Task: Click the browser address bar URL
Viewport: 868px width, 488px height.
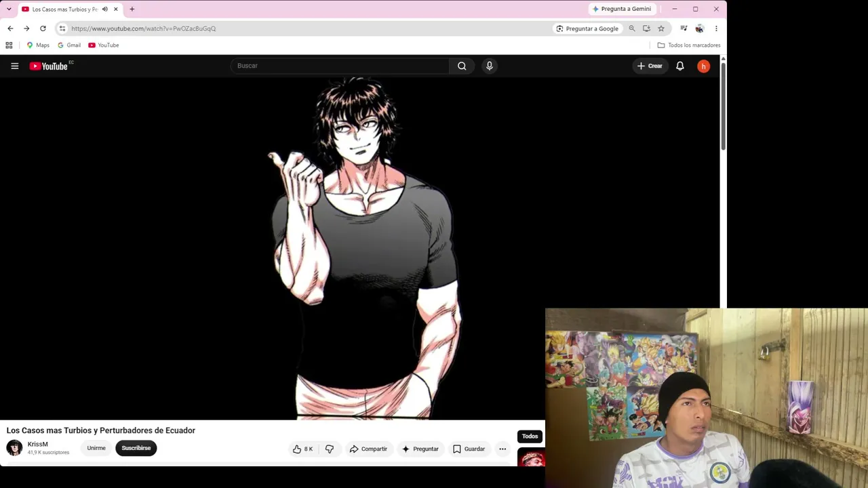Action: coord(143,28)
